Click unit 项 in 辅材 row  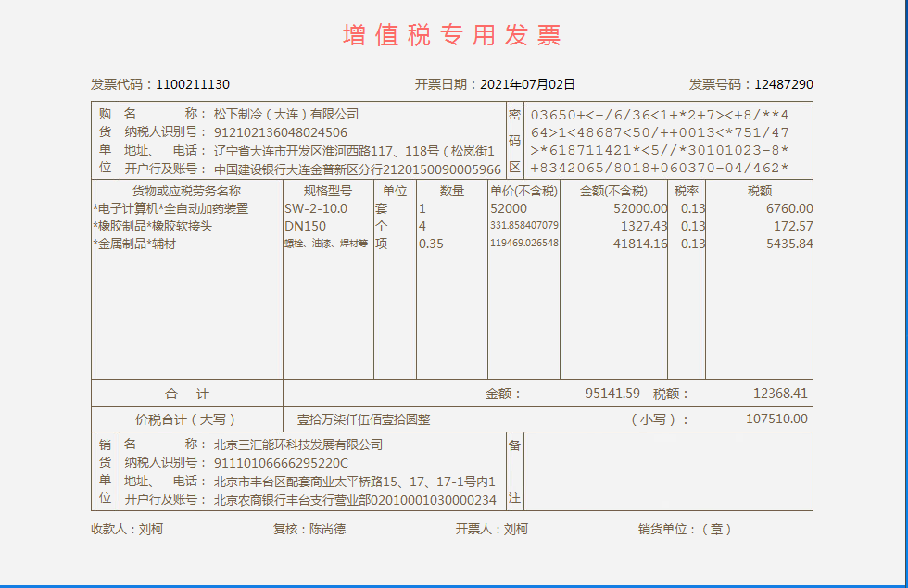pos(381,244)
